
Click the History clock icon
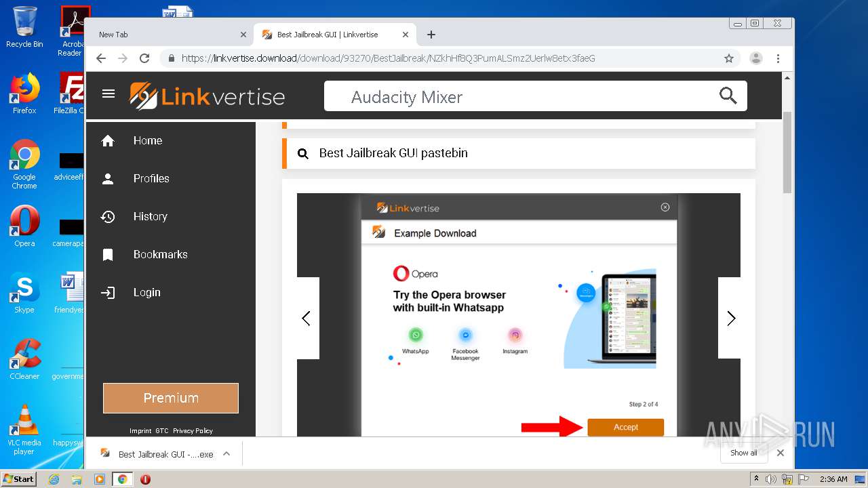[108, 217]
